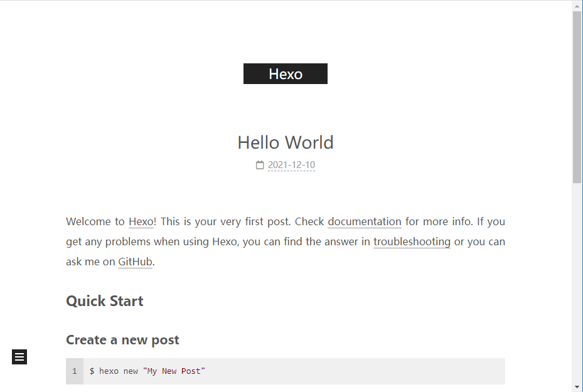Open the sidebar with the hamburger menu icon
Image resolution: width=583 pixels, height=392 pixels.
click(19, 357)
